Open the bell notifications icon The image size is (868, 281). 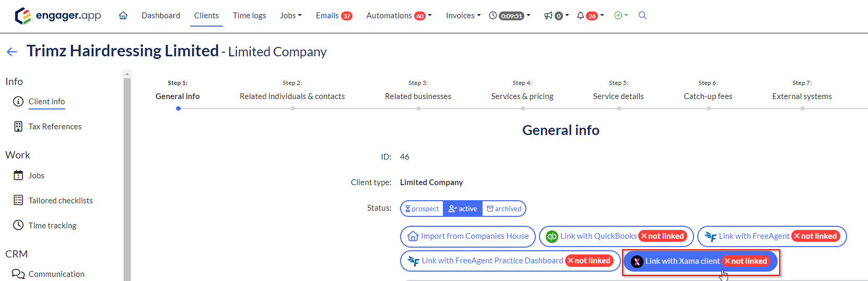pyautogui.click(x=580, y=16)
